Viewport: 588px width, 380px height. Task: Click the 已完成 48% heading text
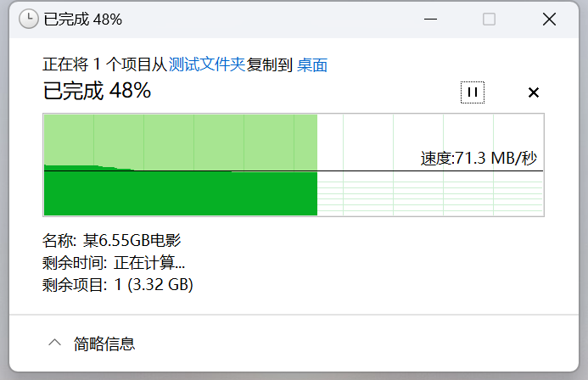97,91
